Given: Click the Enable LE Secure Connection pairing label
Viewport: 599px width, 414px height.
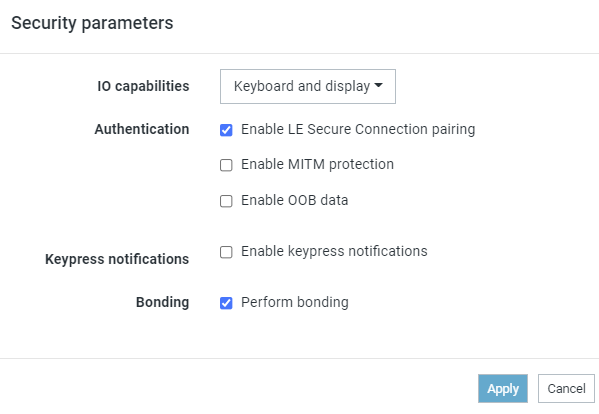Looking at the screenshot, I should [x=358, y=129].
